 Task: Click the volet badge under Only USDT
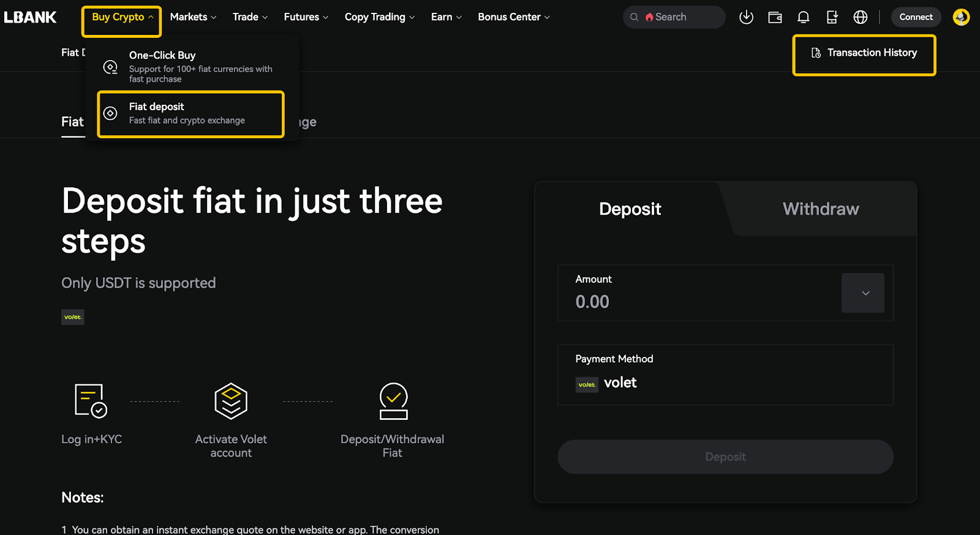coord(73,317)
